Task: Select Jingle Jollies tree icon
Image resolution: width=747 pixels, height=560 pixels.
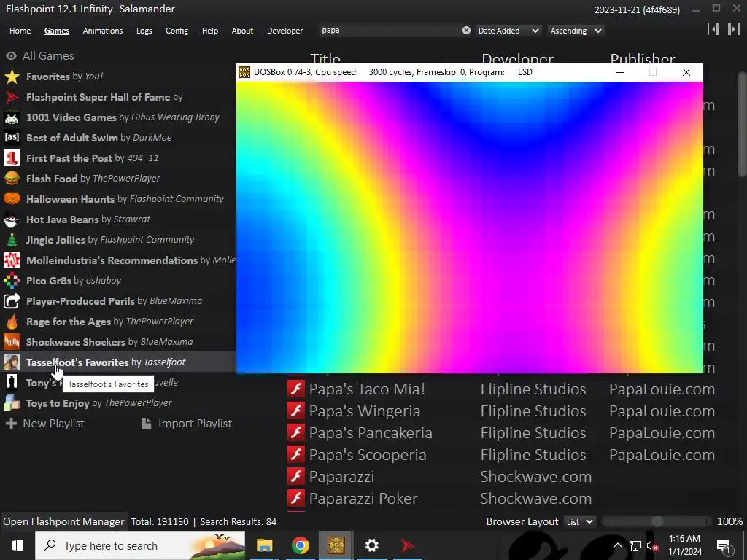Action: (x=12, y=240)
